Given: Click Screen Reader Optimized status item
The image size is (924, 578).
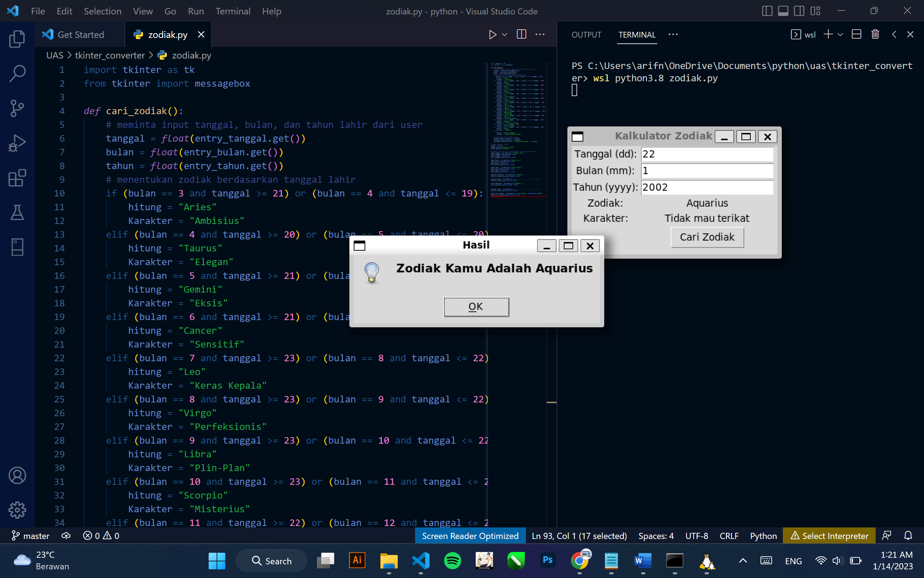Looking at the screenshot, I should tap(470, 536).
